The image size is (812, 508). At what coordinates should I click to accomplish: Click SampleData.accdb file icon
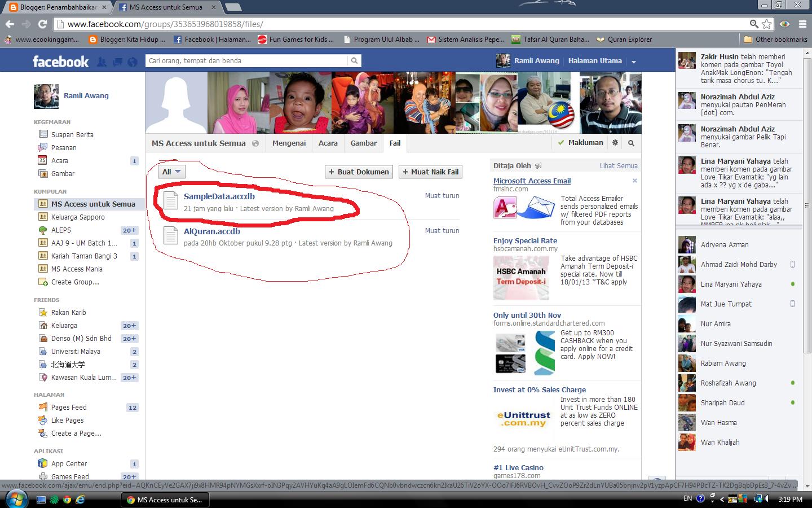click(170, 201)
